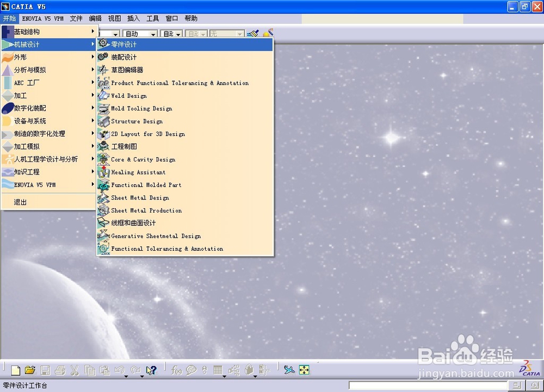Open the 视图 menu
The height and width of the screenshot is (392, 544).
tap(114, 18)
